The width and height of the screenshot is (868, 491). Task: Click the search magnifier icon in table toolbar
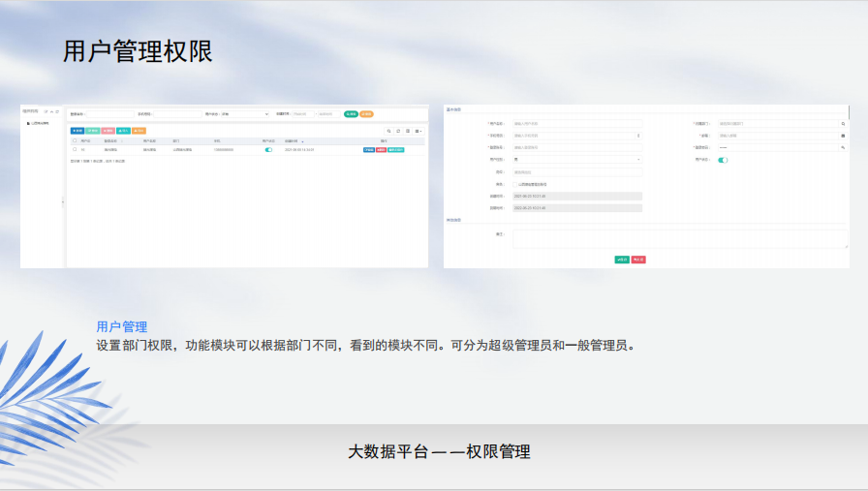point(389,130)
